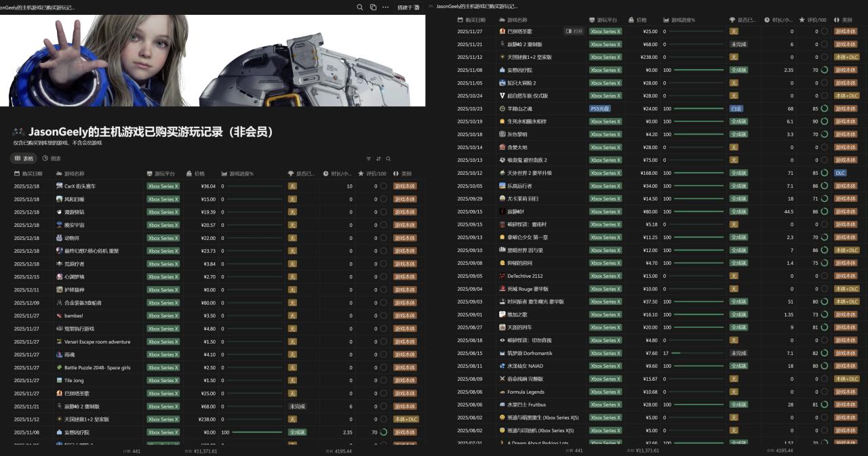Click 游戏本体 tag in Tile Jong row
Image resolution: width=868 pixels, height=456 pixels.
click(x=405, y=380)
